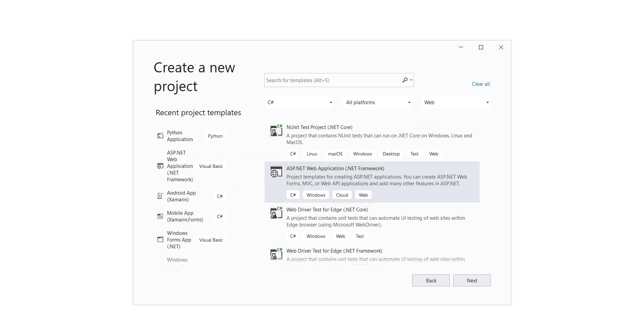Select Web Driver Test for Edge (.NET Core) title
Viewport: 644px width, 335px height.
(327, 210)
